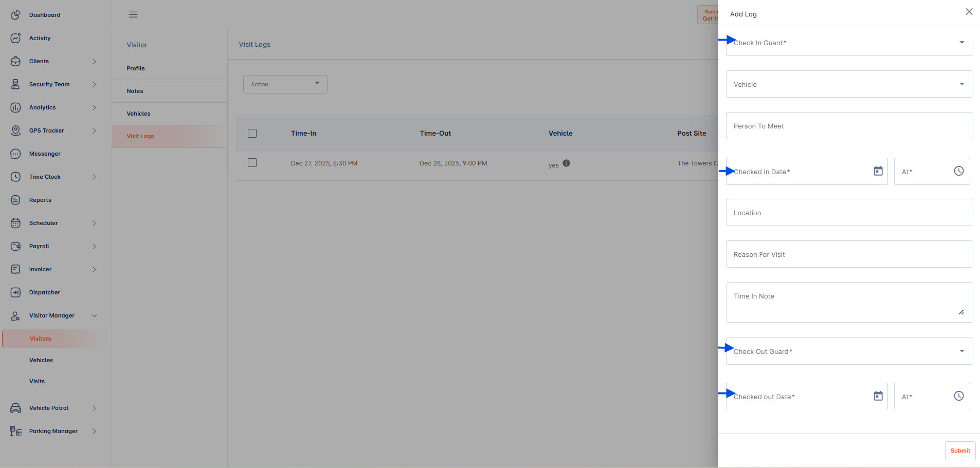Open the check-out time clock icon

[x=959, y=396]
